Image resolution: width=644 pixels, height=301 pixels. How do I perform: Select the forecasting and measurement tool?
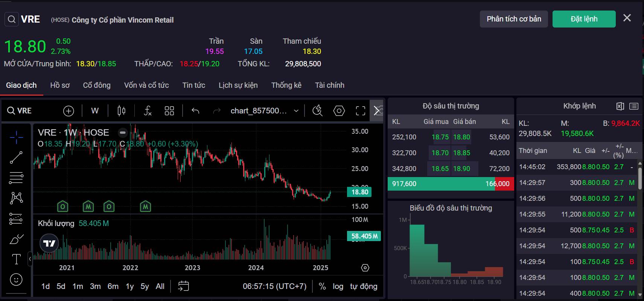[16, 218]
